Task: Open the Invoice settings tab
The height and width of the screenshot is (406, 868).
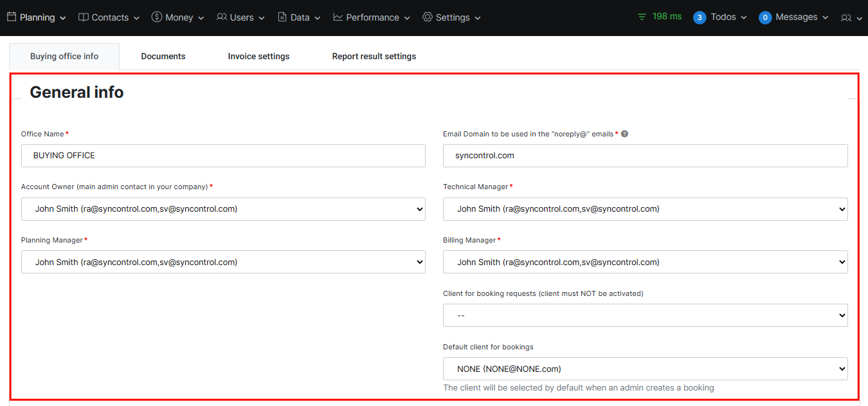Action: [x=258, y=57]
